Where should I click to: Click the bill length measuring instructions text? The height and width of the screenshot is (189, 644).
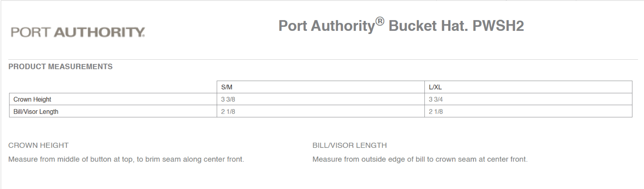click(420, 159)
